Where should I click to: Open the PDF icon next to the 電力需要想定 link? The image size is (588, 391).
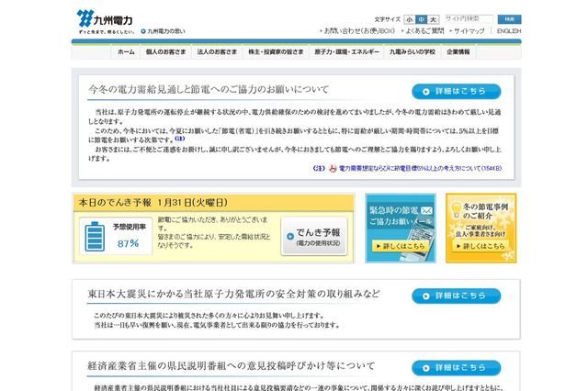pyautogui.click(x=333, y=169)
